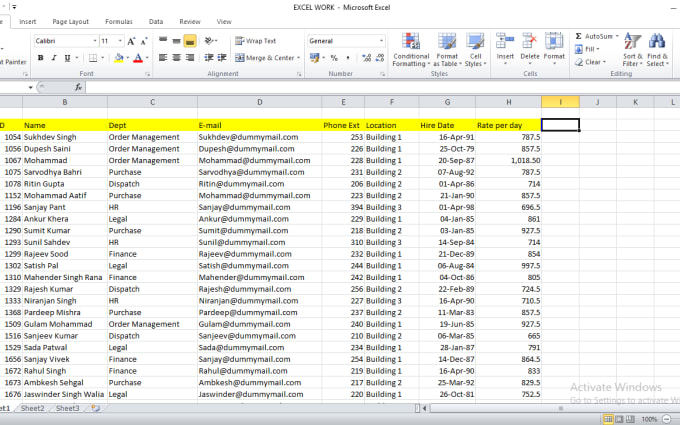Switch to Normal view in status bar
Image resolution: width=680 pixels, height=425 pixels.
(x=608, y=419)
